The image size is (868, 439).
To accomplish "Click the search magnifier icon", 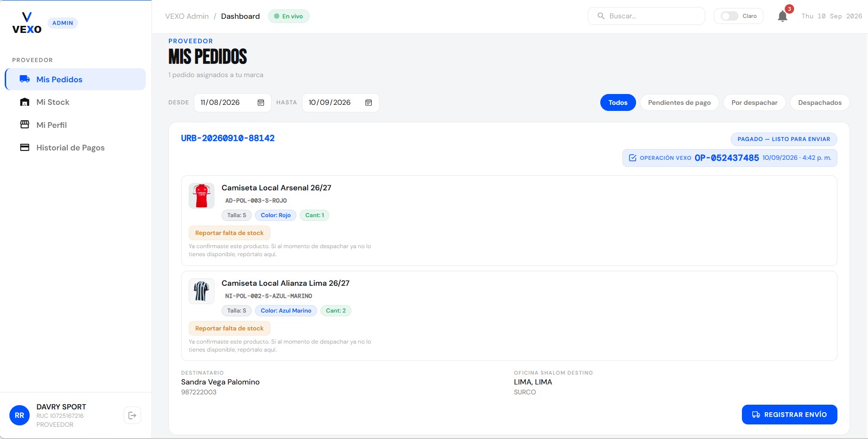I will coord(601,16).
